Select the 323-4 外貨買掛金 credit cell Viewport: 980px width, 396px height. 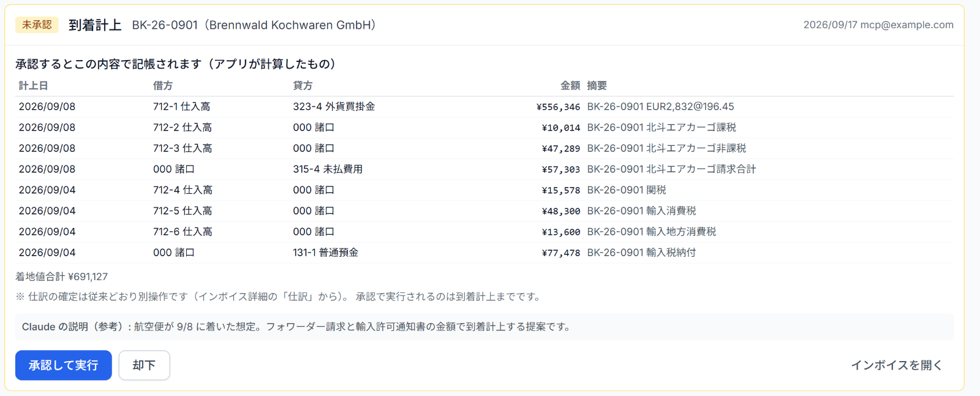(x=334, y=107)
